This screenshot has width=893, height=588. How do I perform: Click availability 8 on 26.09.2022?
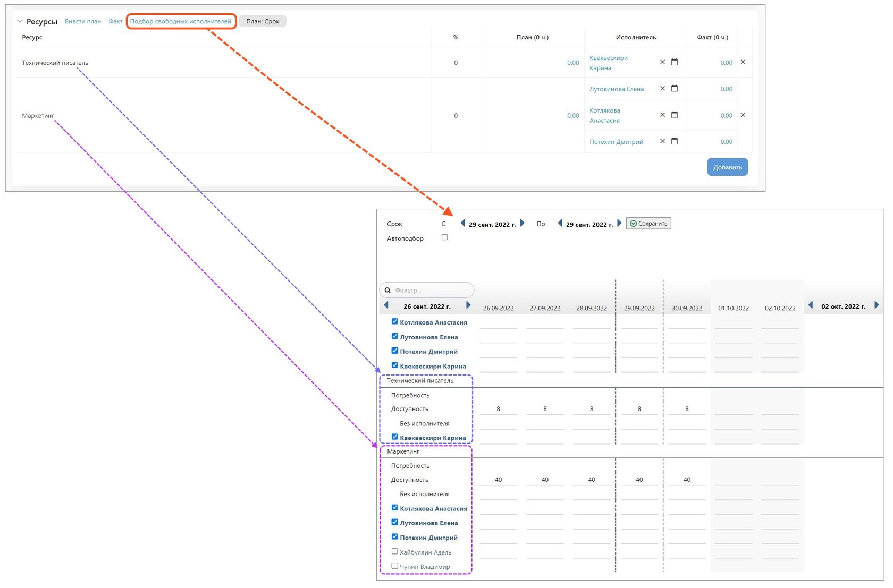click(x=498, y=409)
